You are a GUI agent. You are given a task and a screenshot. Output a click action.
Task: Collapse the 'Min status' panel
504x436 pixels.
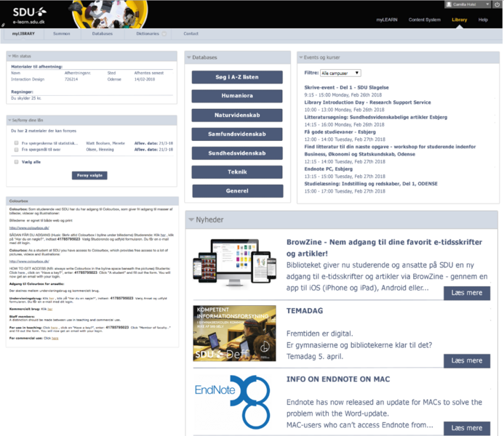click(8, 56)
